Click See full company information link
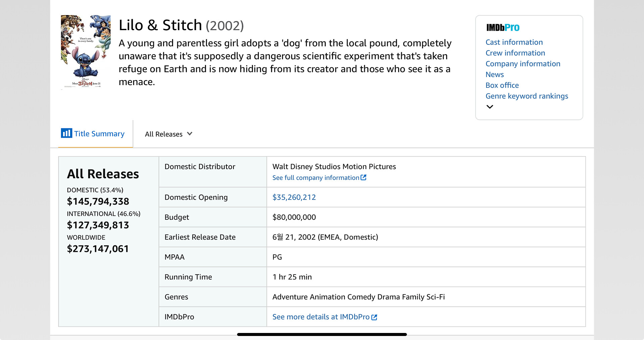 tap(316, 178)
